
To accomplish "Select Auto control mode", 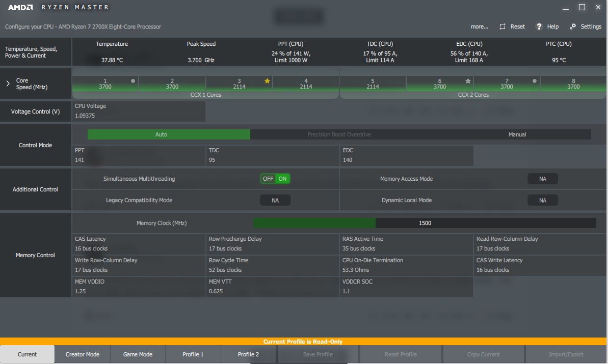I will [x=169, y=134].
